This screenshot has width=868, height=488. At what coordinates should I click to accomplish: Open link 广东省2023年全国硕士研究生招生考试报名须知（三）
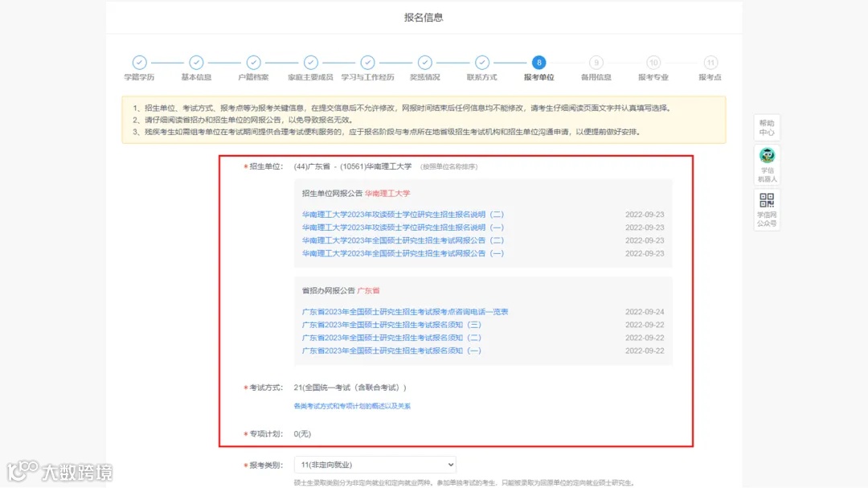pyautogui.click(x=392, y=325)
